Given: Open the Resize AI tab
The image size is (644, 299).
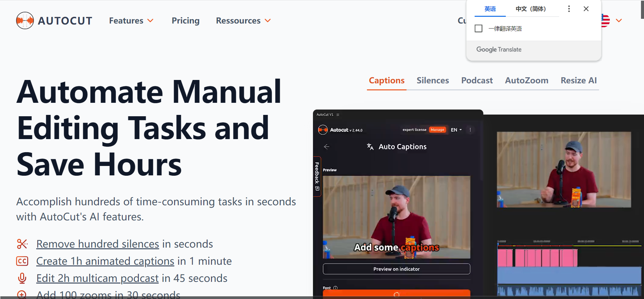Looking at the screenshot, I should click(579, 81).
